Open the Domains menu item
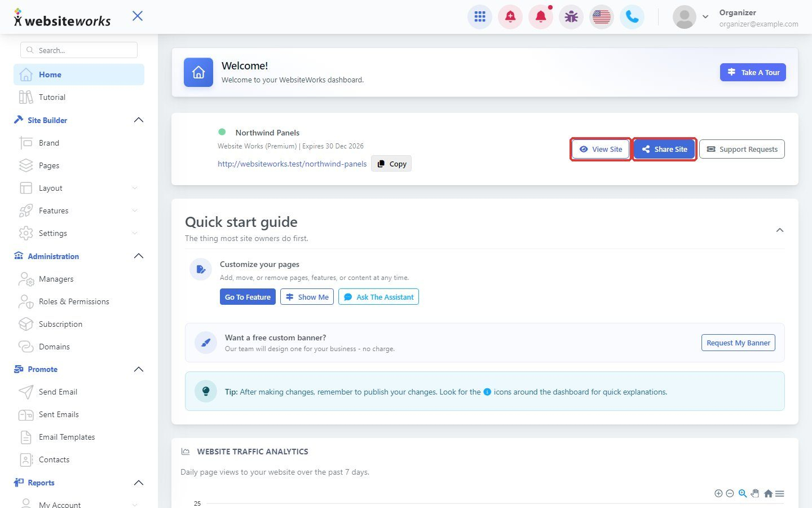Image resolution: width=812 pixels, height=508 pixels. 79,347
